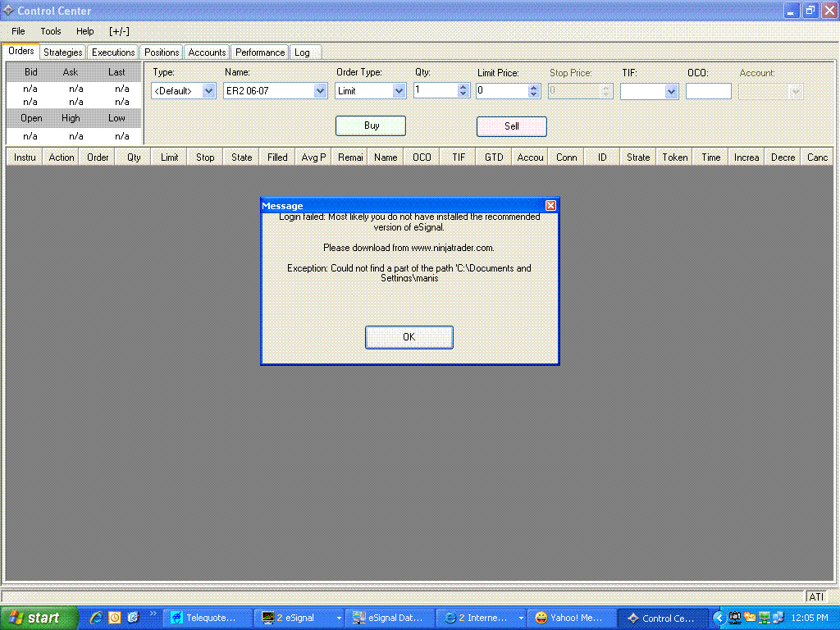This screenshot has width=840, height=630.
Task: Click OK in the Message dialog
Action: [409, 337]
